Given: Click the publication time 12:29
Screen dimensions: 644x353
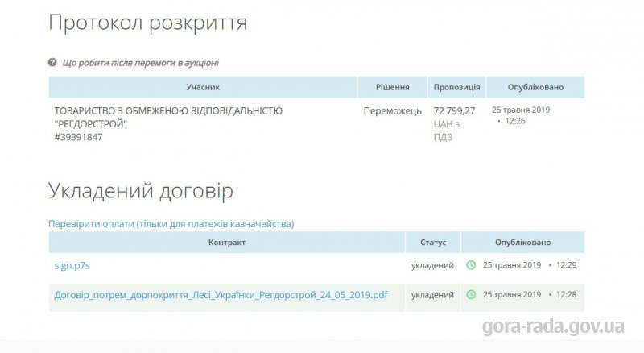Looking at the screenshot, I should (567, 265).
